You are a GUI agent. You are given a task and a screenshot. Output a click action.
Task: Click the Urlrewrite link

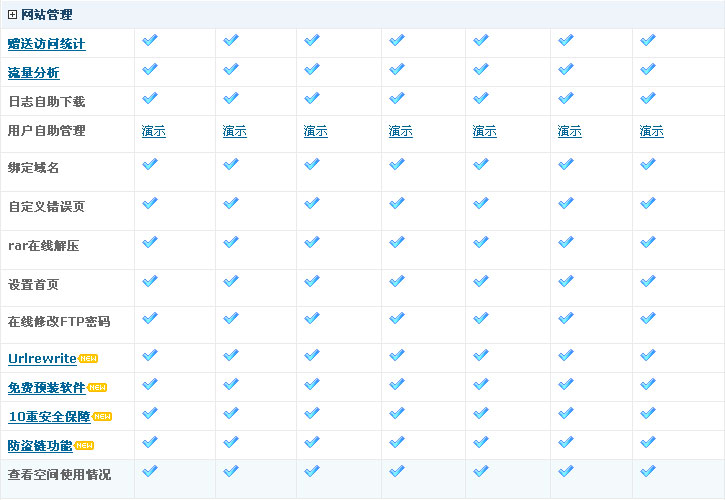tap(42, 358)
